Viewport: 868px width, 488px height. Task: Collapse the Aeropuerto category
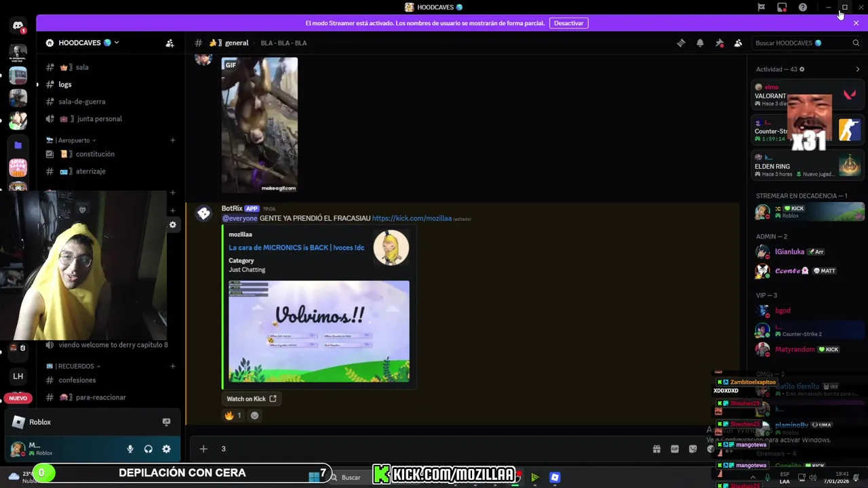click(x=74, y=140)
